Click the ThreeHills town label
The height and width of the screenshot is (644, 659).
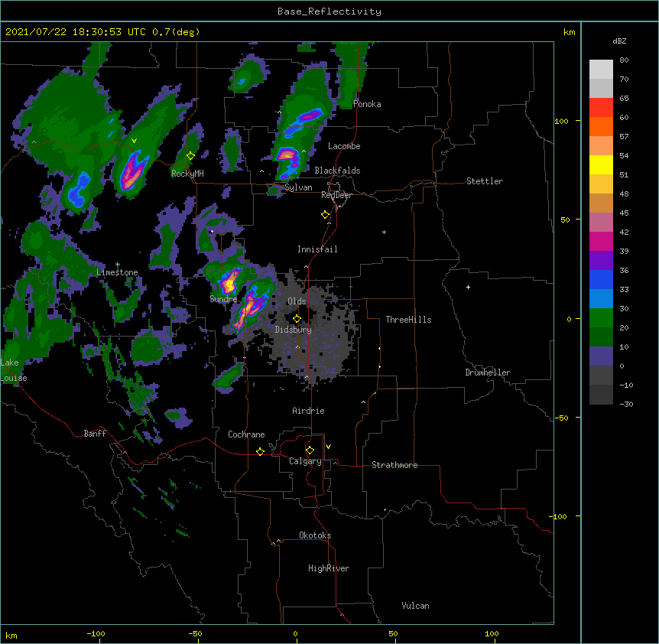point(408,320)
